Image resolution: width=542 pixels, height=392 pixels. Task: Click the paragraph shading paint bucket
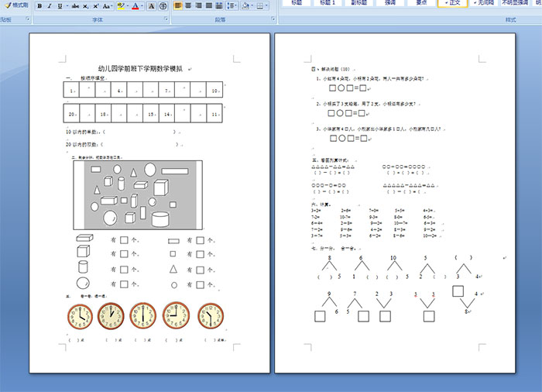click(245, 5)
